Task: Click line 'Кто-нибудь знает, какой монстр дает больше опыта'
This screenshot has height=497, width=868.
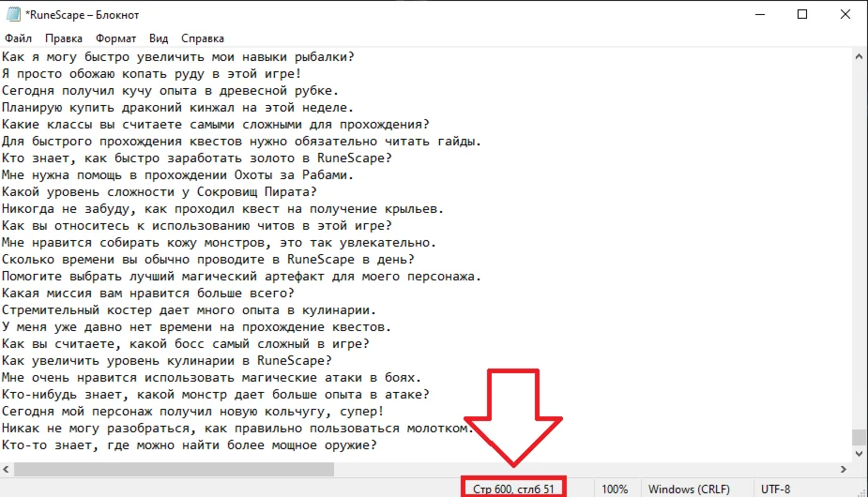Action: coord(215,394)
